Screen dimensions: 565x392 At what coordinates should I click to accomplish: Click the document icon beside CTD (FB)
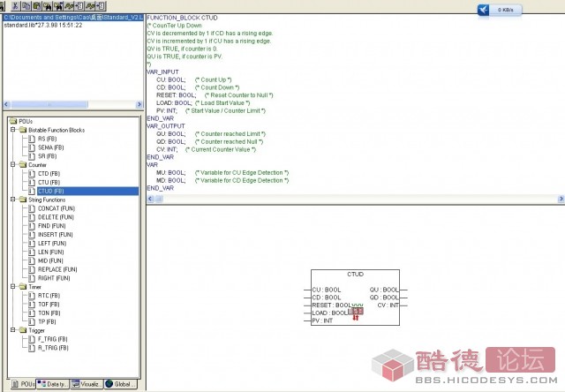[31, 173]
